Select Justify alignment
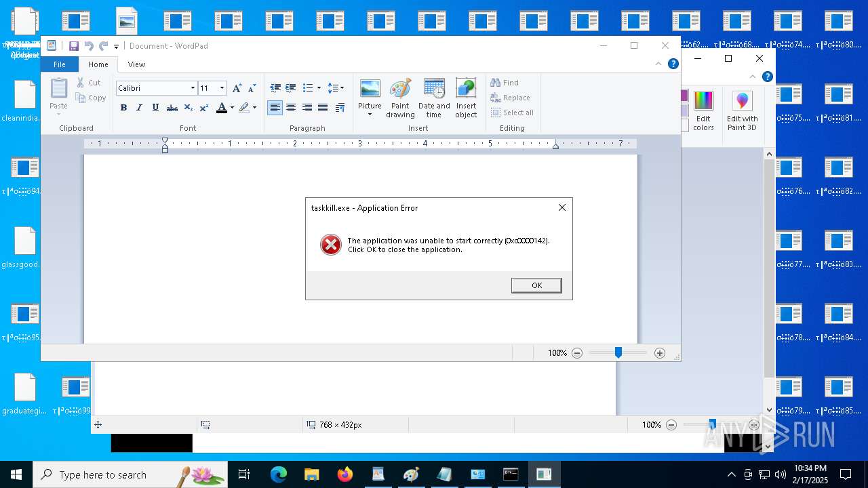 [x=323, y=108]
